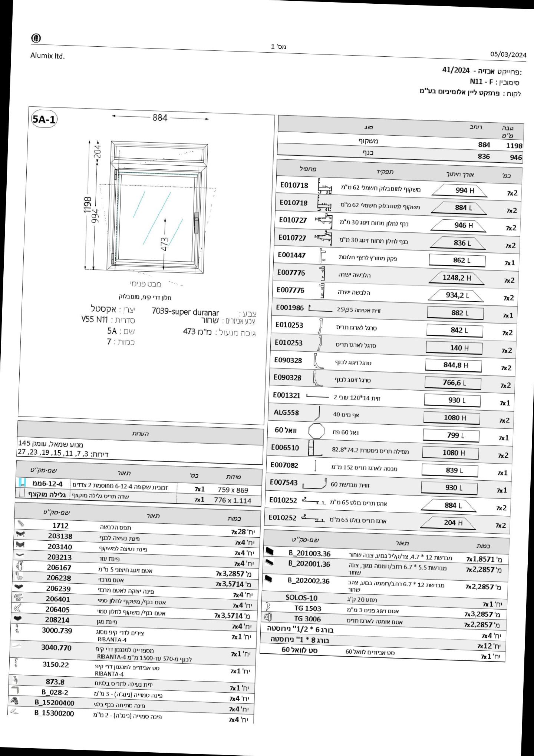Click the ALG558 profile code
The image size is (534, 756).
[x=286, y=412]
